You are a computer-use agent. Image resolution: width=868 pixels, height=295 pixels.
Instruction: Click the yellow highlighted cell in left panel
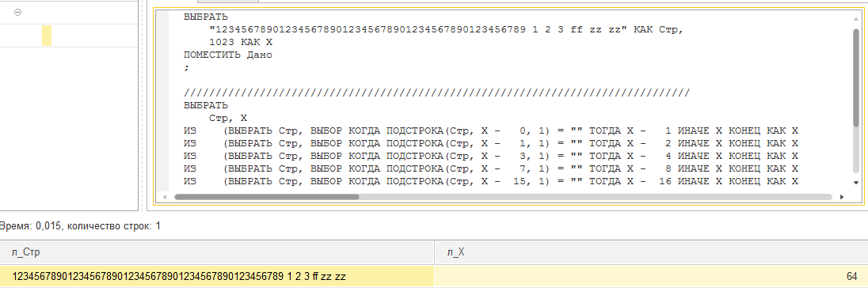click(47, 36)
